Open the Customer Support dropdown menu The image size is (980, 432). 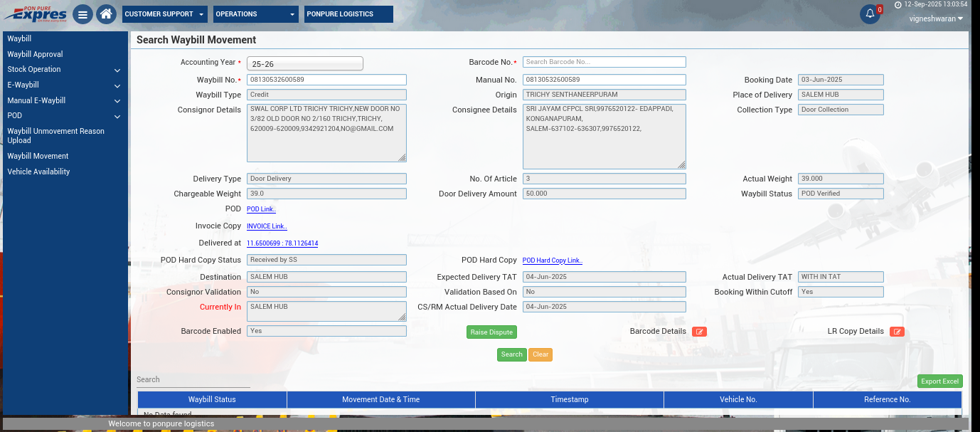(164, 14)
